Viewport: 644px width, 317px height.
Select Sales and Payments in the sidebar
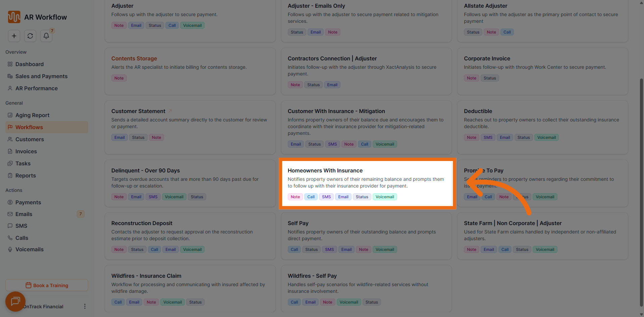(x=41, y=76)
